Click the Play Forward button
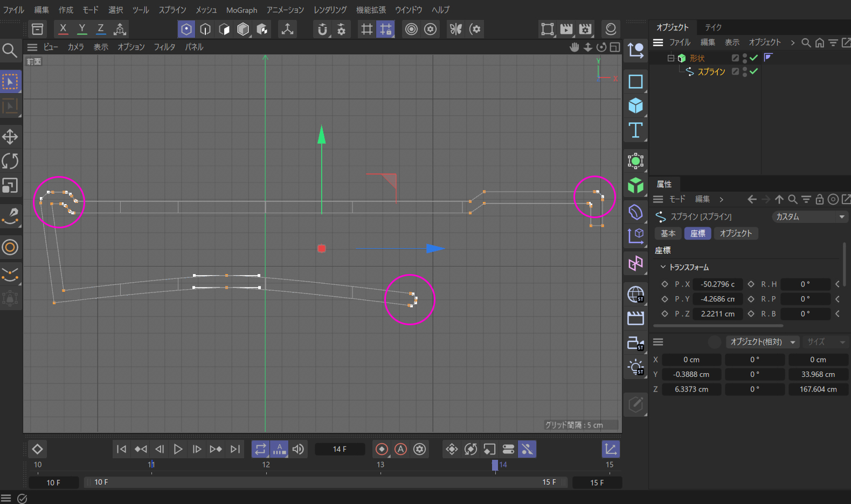This screenshot has width=851, height=504. [178, 449]
